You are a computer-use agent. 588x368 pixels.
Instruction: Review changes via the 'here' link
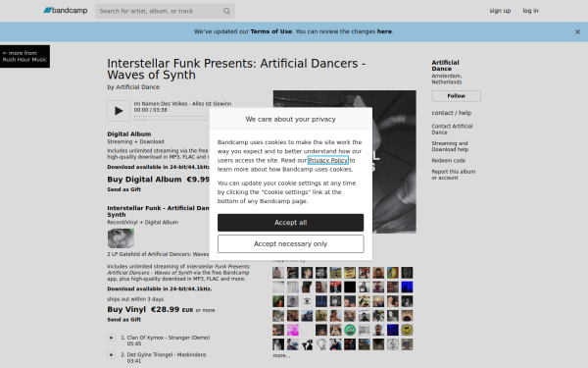384,31
